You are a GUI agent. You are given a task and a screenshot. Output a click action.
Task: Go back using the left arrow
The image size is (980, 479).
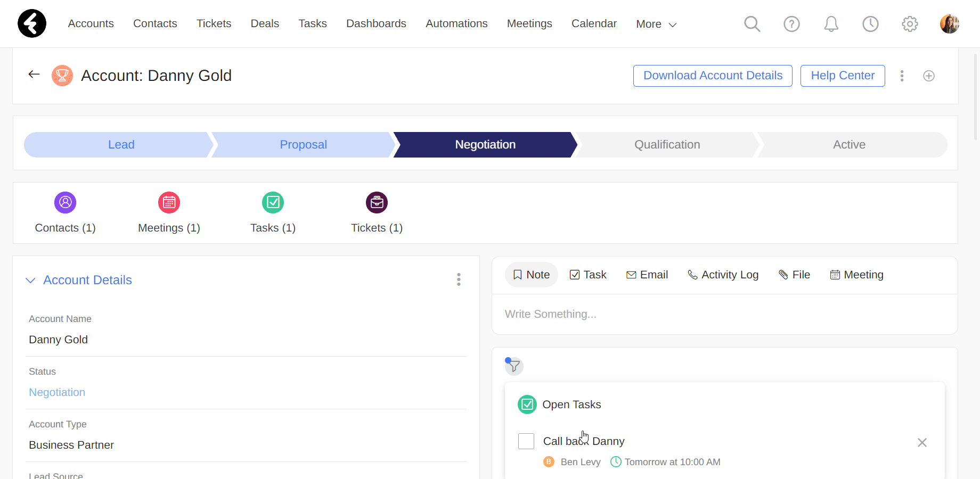click(34, 75)
